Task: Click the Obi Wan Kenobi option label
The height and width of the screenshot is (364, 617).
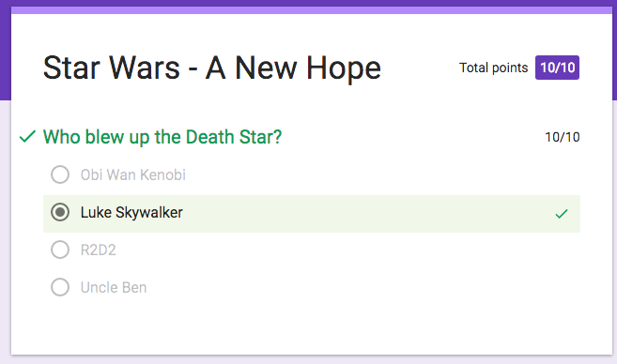Action: [133, 174]
